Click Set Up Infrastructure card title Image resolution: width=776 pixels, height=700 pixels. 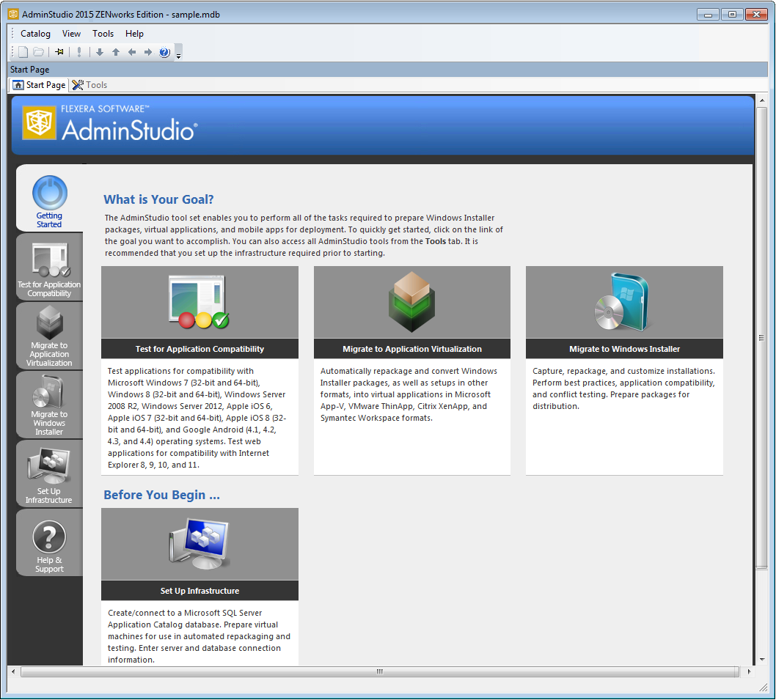pos(200,591)
